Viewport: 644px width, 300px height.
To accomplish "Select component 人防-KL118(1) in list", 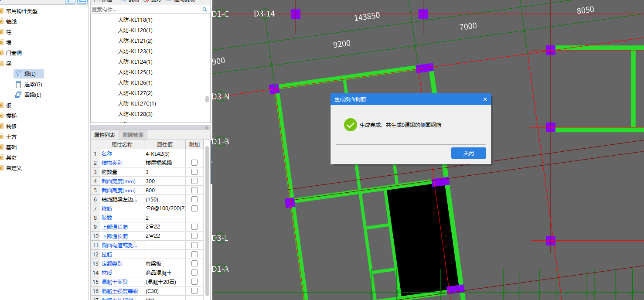I will click(x=135, y=20).
